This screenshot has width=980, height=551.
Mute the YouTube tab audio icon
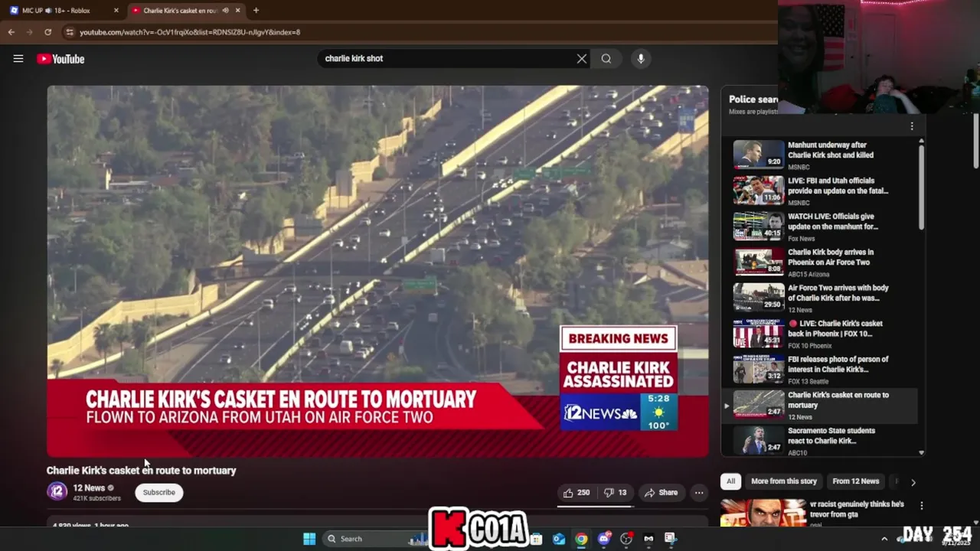(x=225, y=11)
